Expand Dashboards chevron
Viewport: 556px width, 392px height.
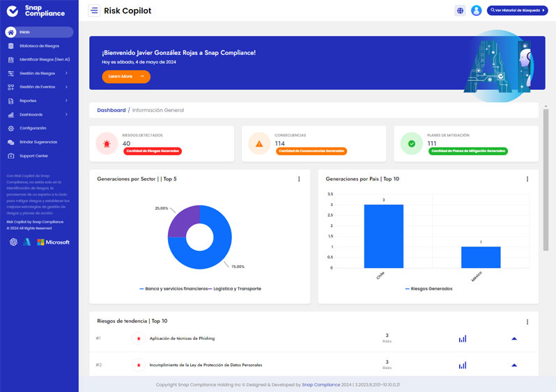pos(66,114)
